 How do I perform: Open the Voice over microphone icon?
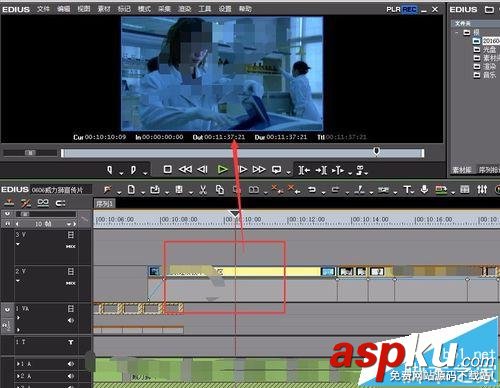click(x=424, y=189)
